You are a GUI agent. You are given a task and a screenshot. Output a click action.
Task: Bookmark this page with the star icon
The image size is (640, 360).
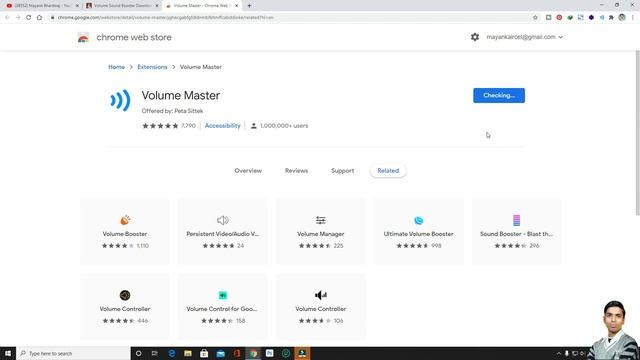tap(535, 18)
